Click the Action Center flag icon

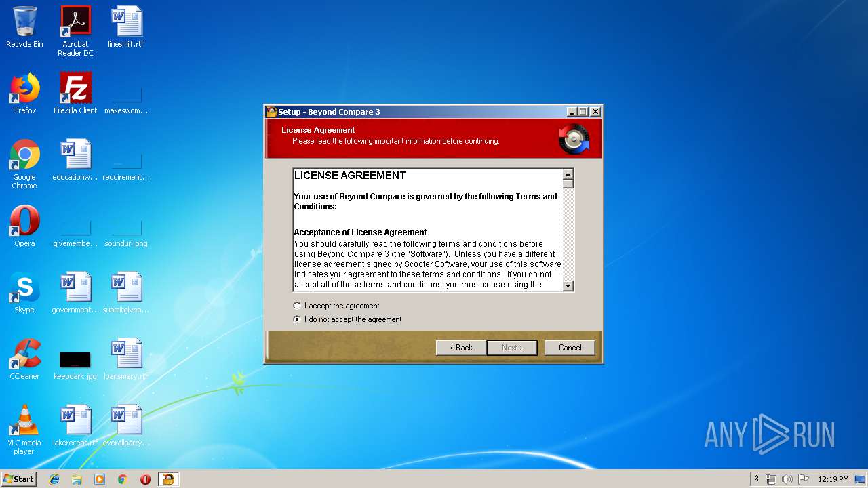pos(804,479)
